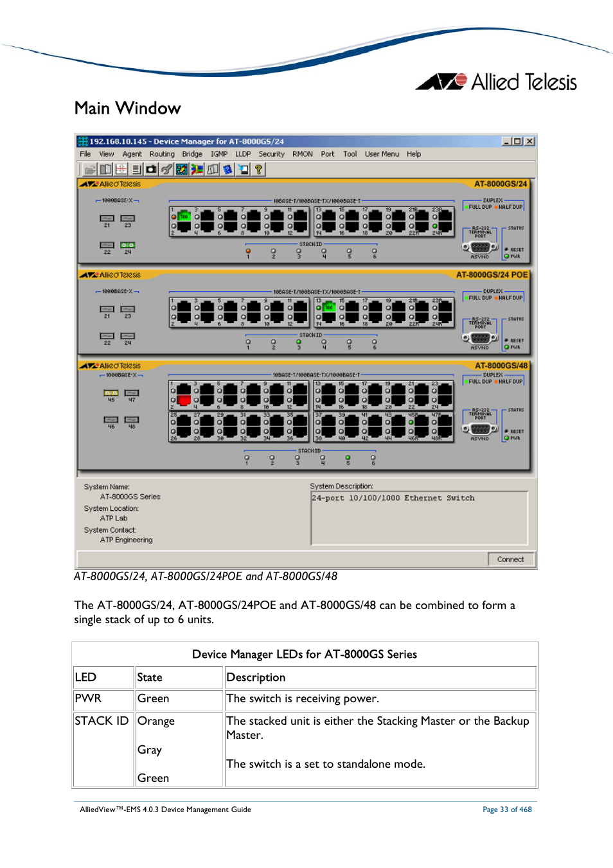Click the yellow question mark help icon
613x868 pixels.
pos(259,170)
